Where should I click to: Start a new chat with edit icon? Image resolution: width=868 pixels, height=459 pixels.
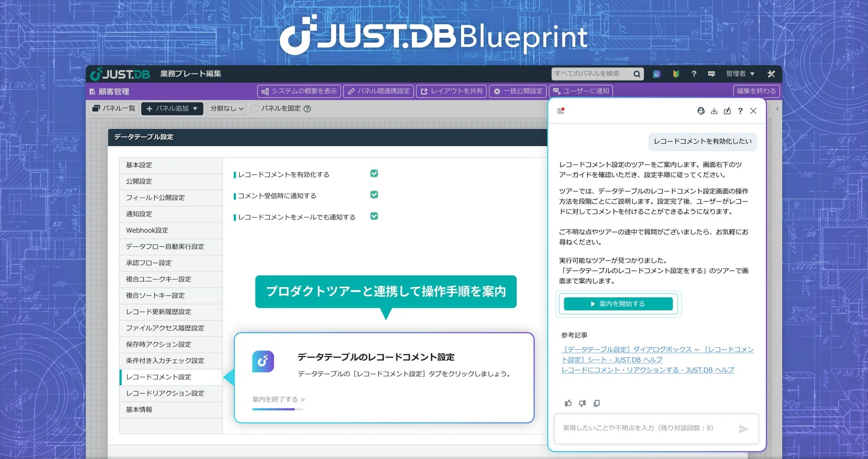click(727, 111)
